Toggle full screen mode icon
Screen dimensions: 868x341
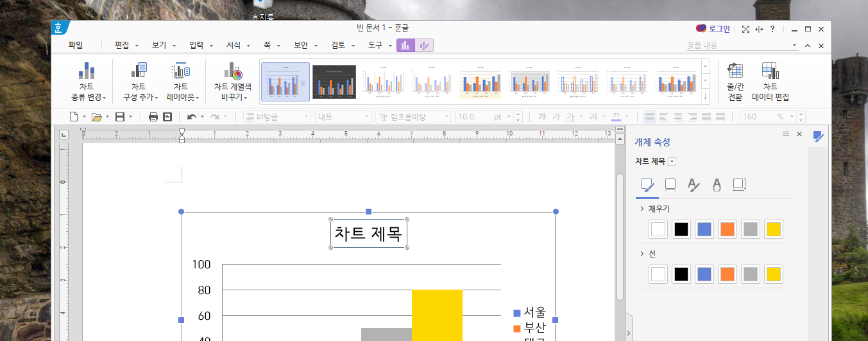tap(745, 29)
